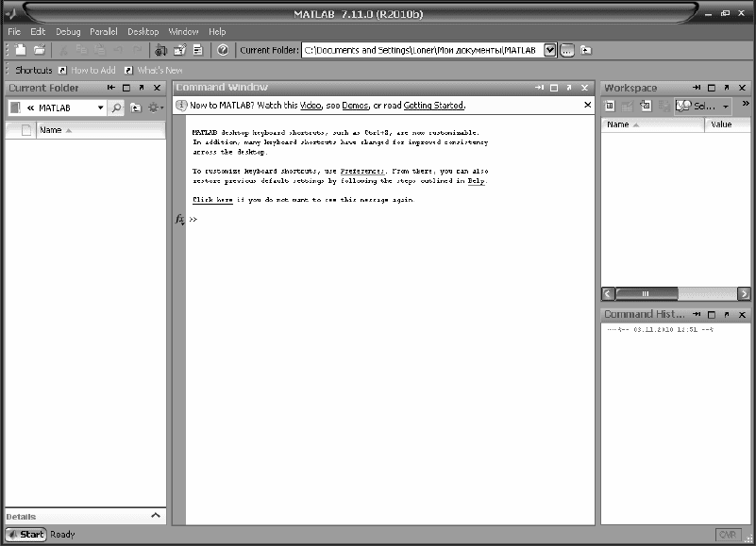Open the Help menu
756x546 pixels.
click(217, 32)
